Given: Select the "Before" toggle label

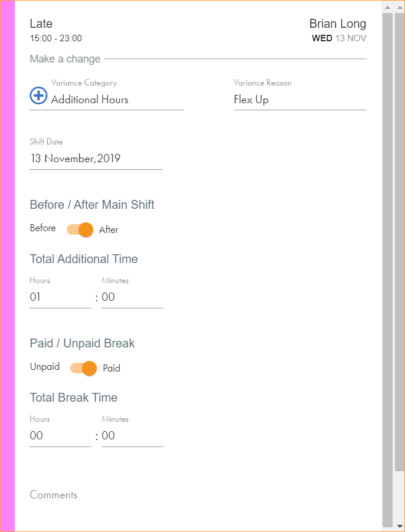Looking at the screenshot, I should click(43, 228).
